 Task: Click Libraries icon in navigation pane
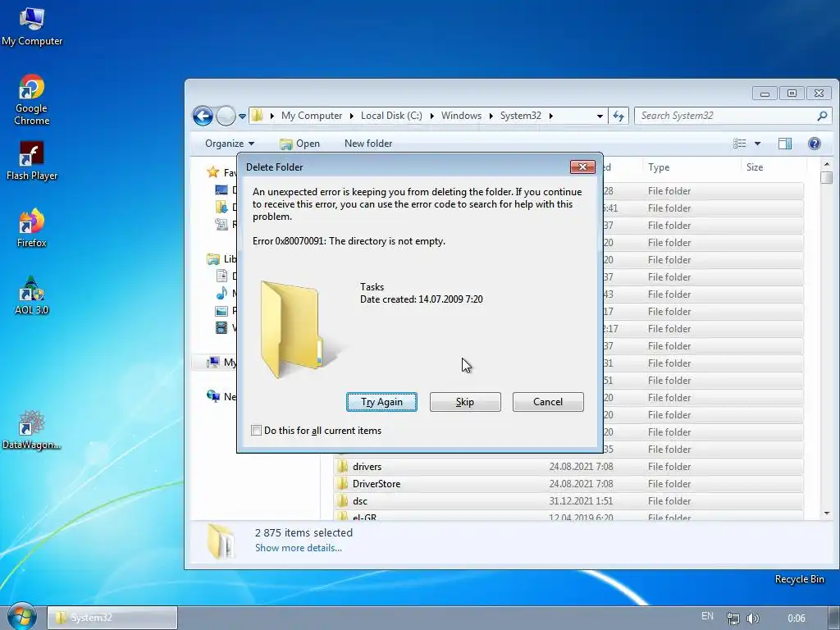(213, 259)
